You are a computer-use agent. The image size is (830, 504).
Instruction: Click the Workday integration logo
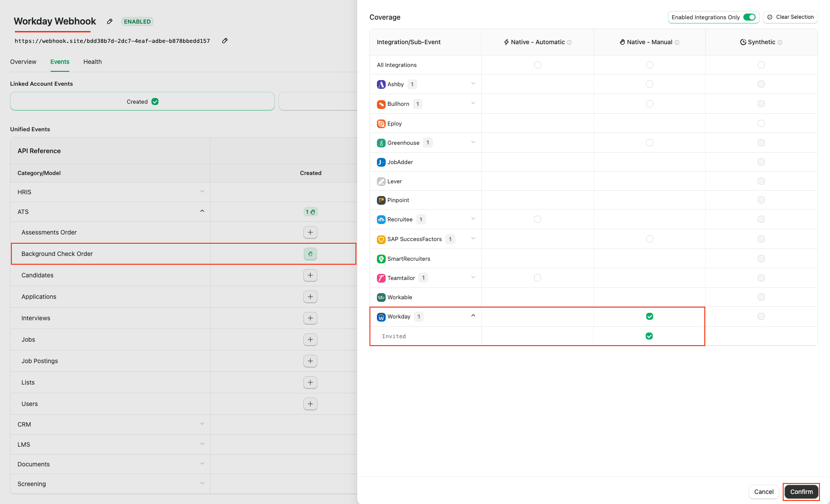pyautogui.click(x=381, y=317)
